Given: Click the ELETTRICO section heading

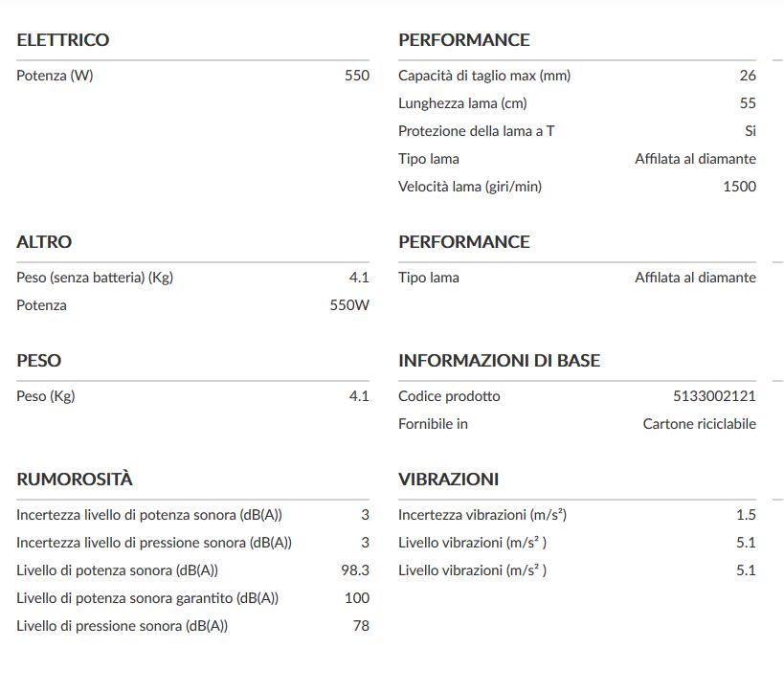Looking at the screenshot, I should click(63, 40).
